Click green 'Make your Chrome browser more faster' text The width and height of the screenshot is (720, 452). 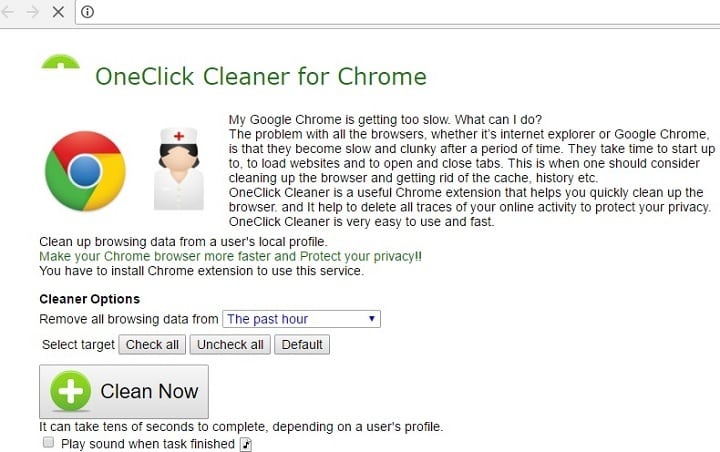coord(230,256)
